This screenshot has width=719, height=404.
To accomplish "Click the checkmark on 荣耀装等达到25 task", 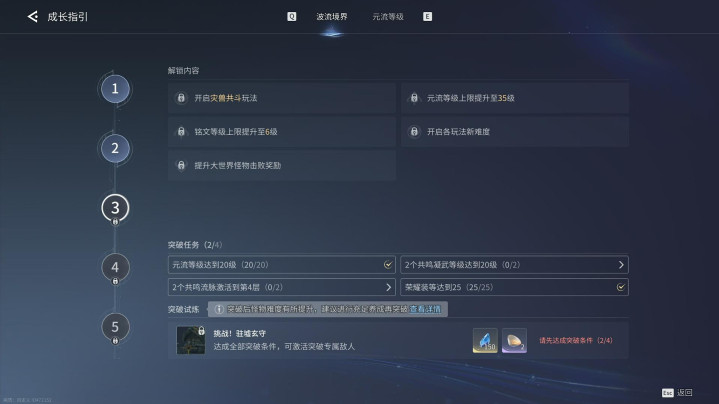I will (x=620, y=287).
